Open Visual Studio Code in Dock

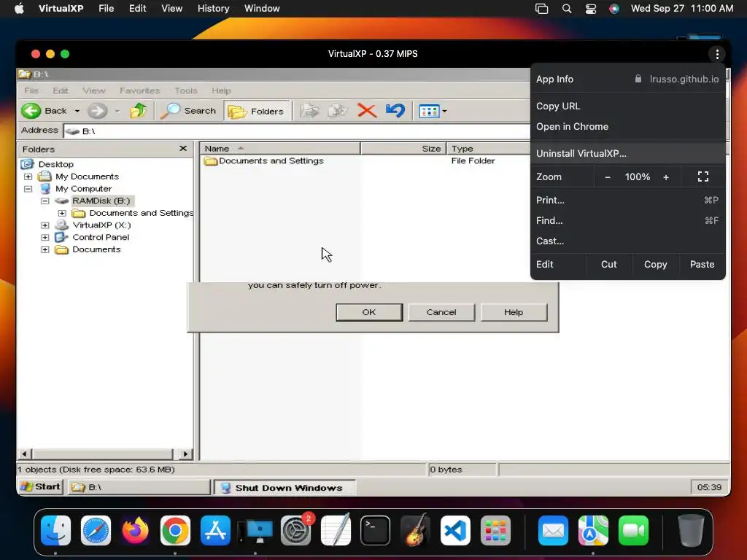455,531
